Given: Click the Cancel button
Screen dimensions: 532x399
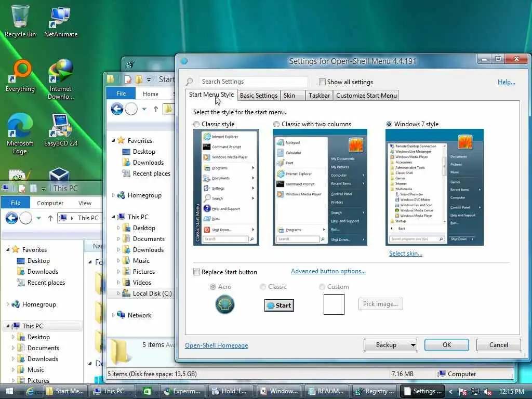Looking at the screenshot, I should pyautogui.click(x=498, y=345).
